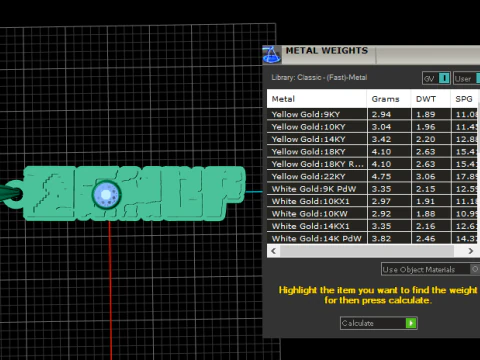Screen dimensions: 480x360
Task: Click the Metal Weights scale icon
Action: [272, 55]
